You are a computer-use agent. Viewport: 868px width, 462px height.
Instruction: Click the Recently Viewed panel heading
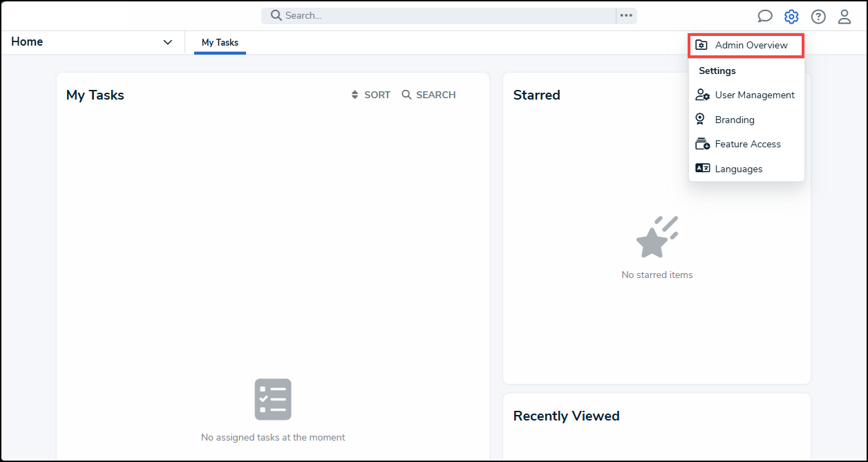point(566,416)
